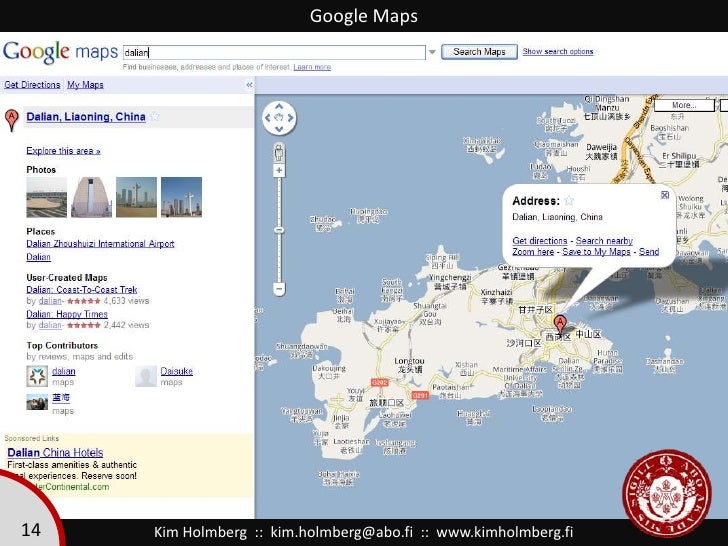The width and height of the screenshot is (728, 546).
Task: Open Dalian Zhoushuizi International Airport link
Action: tap(100, 244)
